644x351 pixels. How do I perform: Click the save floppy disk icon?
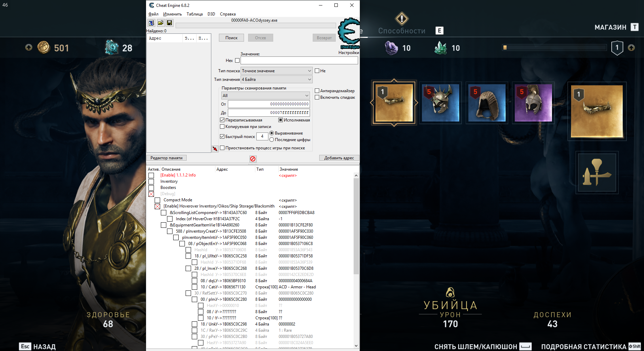pyautogui.click(x=169, y=23)
